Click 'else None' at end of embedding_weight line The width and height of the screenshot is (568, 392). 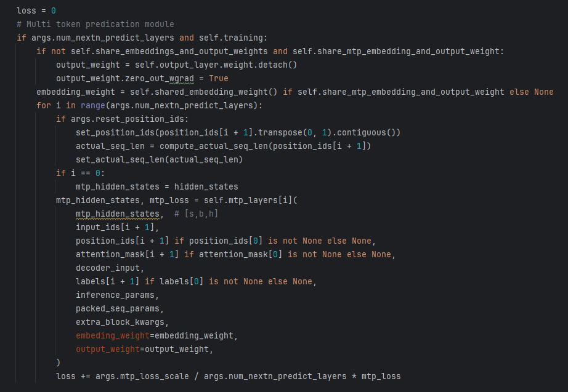coord(532,92)
